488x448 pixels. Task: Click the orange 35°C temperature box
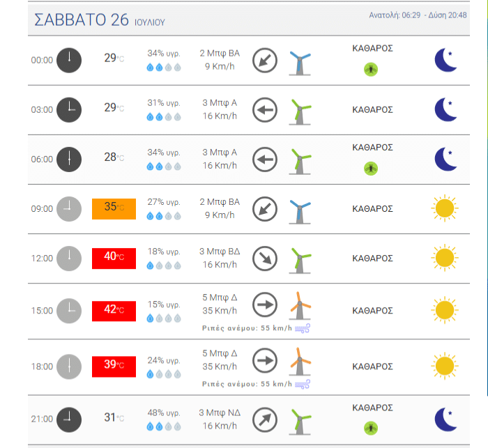click(114, 209)
